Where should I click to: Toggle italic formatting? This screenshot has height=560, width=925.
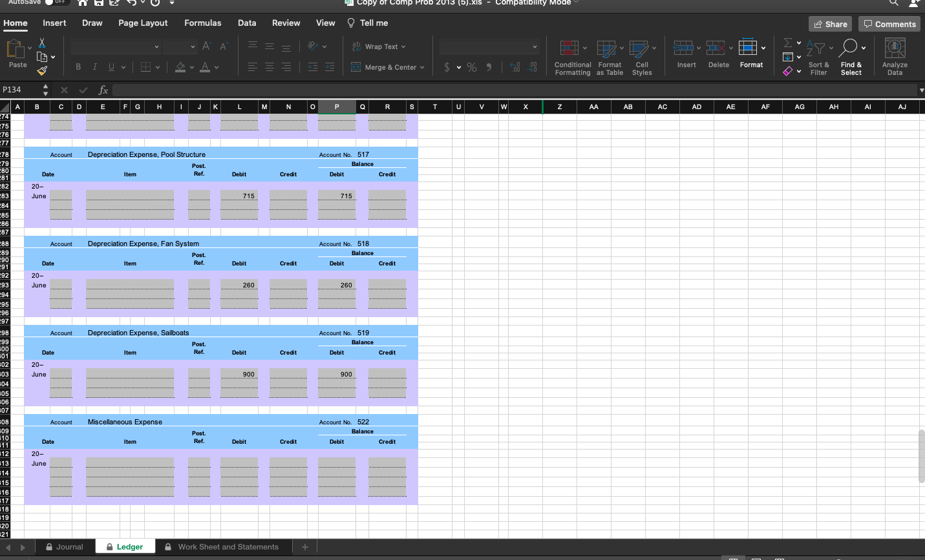pyautogui.click(x=95, y=67)
